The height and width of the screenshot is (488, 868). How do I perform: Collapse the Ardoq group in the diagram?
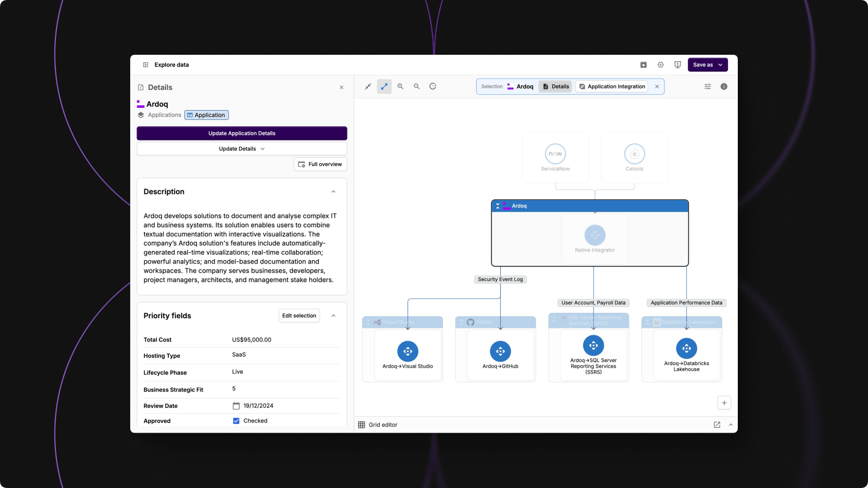point(497,206)
